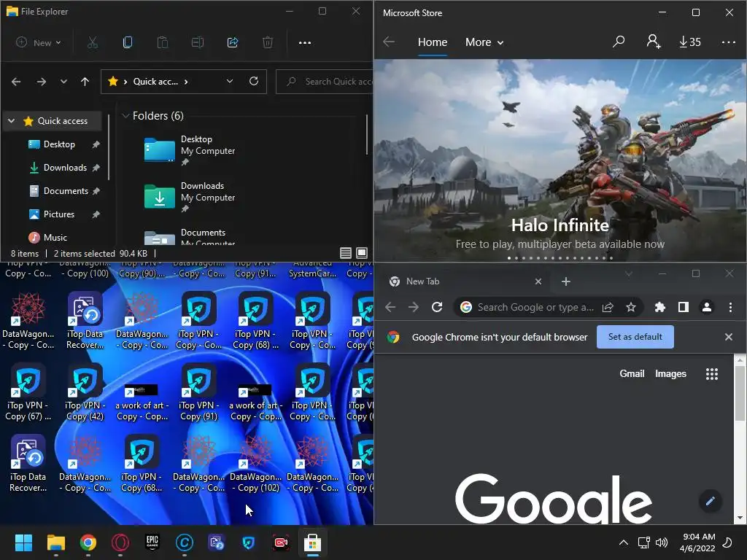This screenshot has width=747, height=560.
Task: Refresh the Quick access location
Action: click(x=254, y=81)
